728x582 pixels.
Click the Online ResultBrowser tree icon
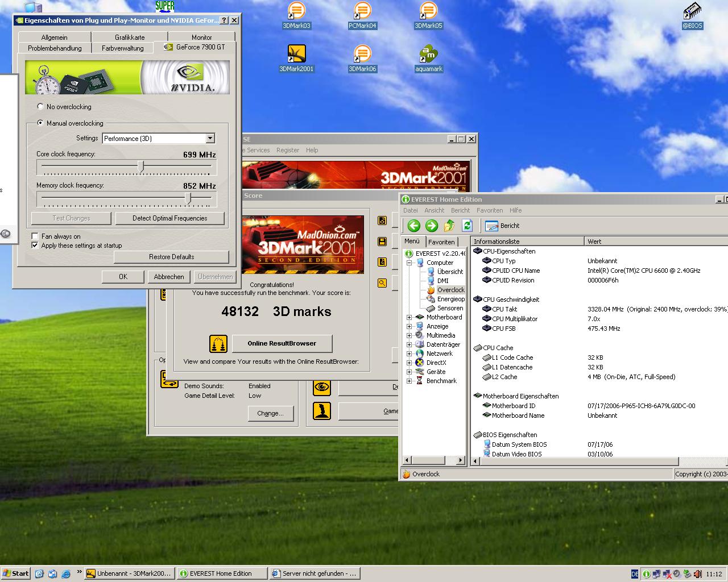pyautogui.click(x=218, y=343)
